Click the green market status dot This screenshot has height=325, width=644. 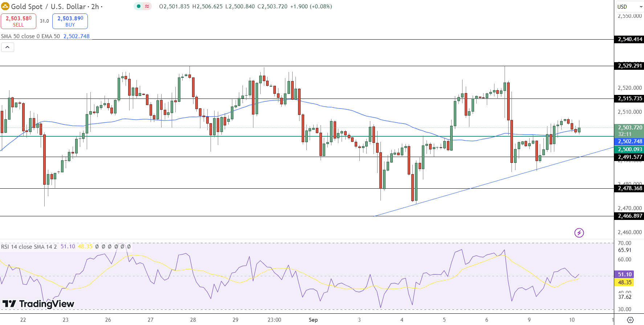click(x=139, y=6)
